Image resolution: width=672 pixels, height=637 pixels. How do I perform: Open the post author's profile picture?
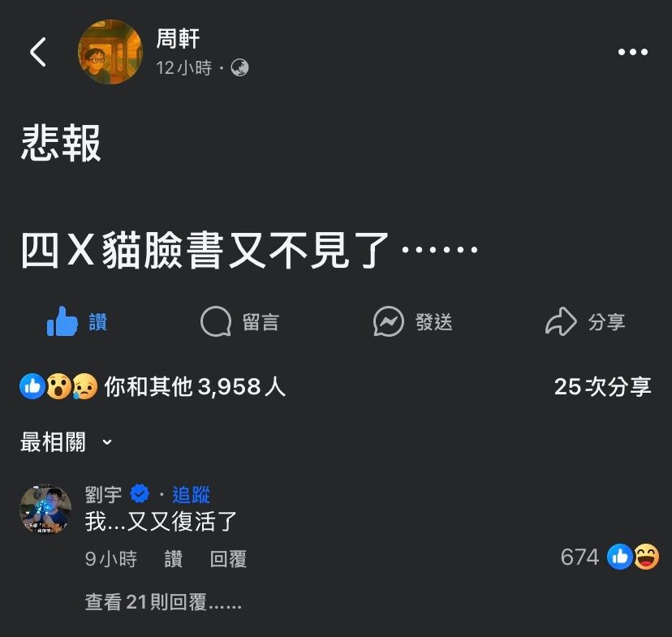[x=110, y=52]
